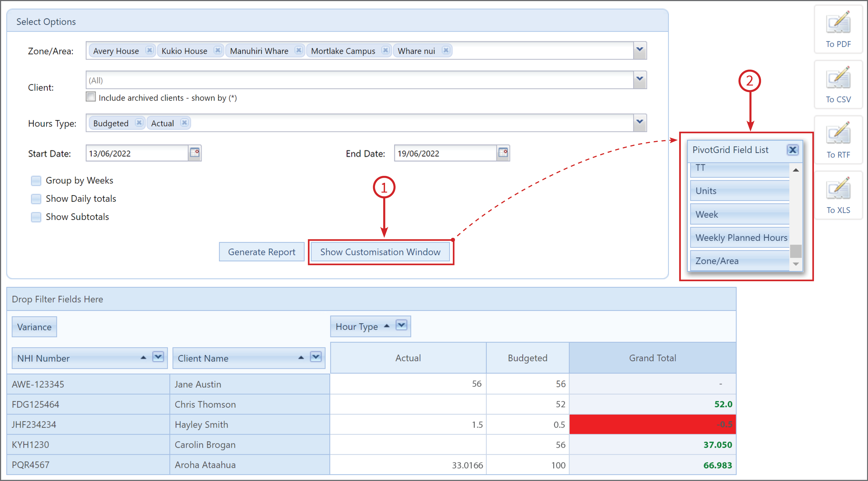Click inside Start Date input field

137,153
